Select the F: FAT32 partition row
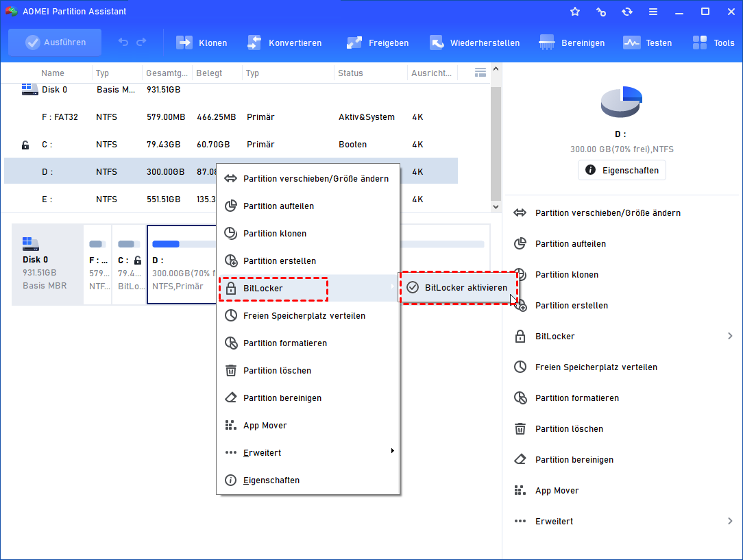This screenshot has height=560, width=743. click(231, 117)
